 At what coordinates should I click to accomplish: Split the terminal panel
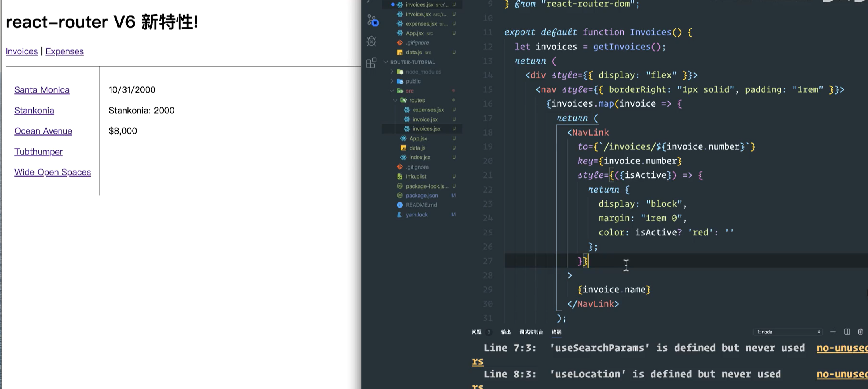[847, 332]
